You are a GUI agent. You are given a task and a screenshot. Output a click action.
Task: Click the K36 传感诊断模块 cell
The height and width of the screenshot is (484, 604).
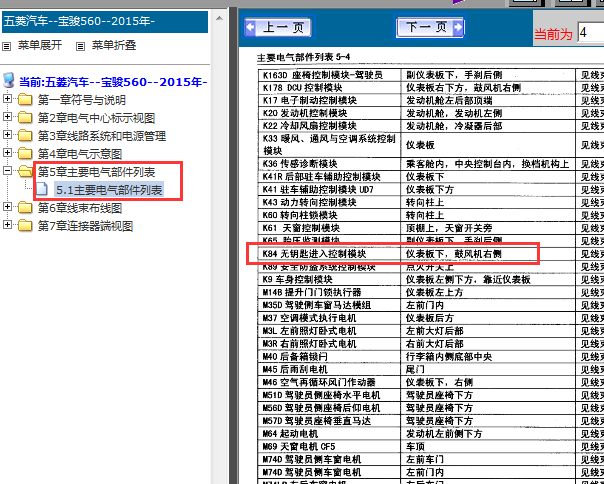(330, 163)
